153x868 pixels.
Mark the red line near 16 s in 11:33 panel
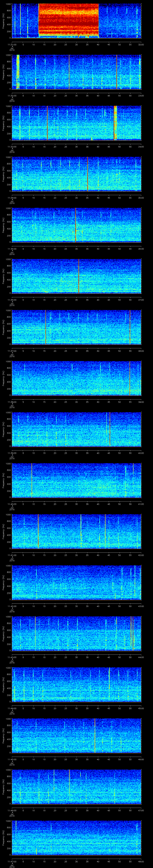click(x=47, y=123)
